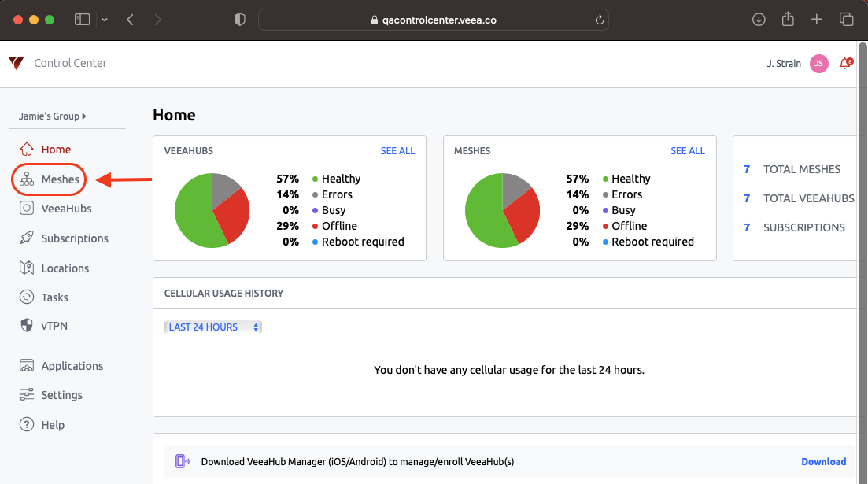
Task: Click Reboot required legend in VeeaHubs card
Action: (357, 242)
